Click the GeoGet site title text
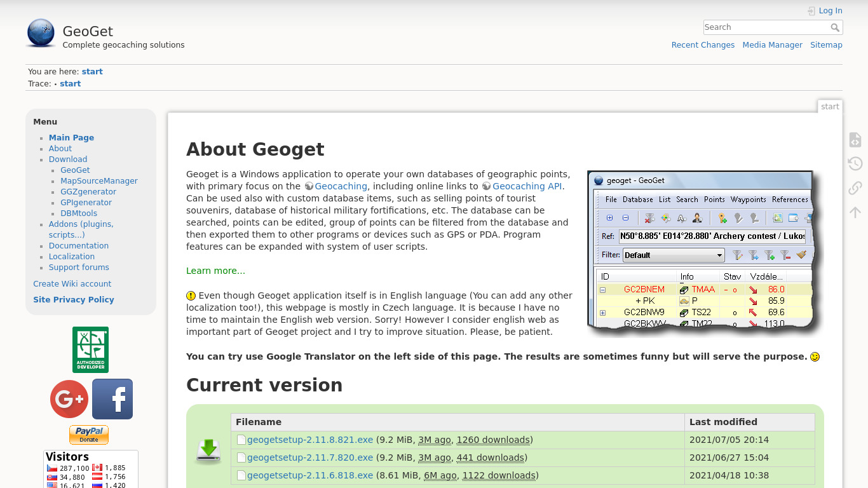Viewport: 868px width, 488px height. pos(88,31)
